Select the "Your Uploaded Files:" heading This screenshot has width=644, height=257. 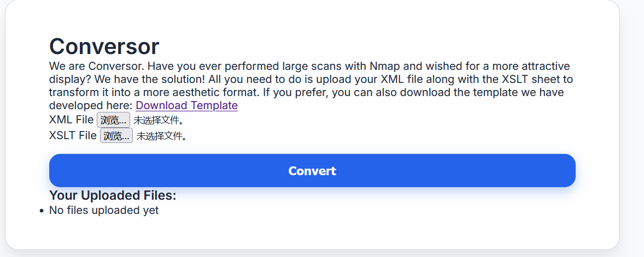pos(113,195)
